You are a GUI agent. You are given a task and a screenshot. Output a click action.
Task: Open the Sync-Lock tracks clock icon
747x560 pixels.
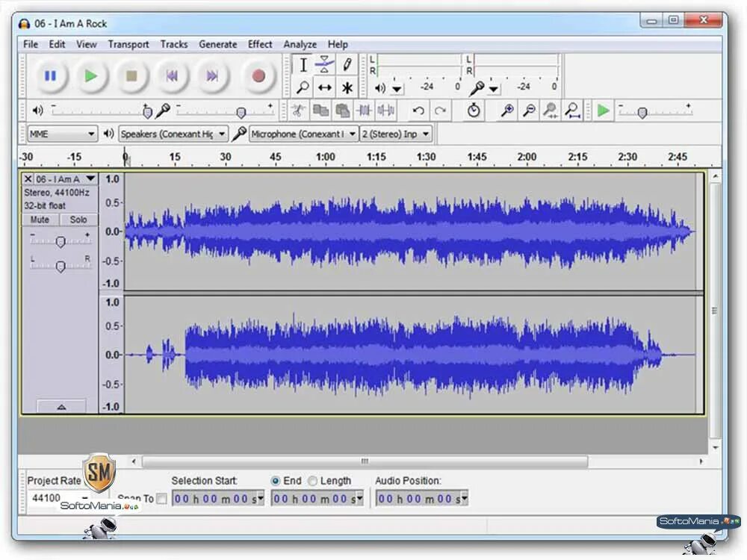coord(473,111)
